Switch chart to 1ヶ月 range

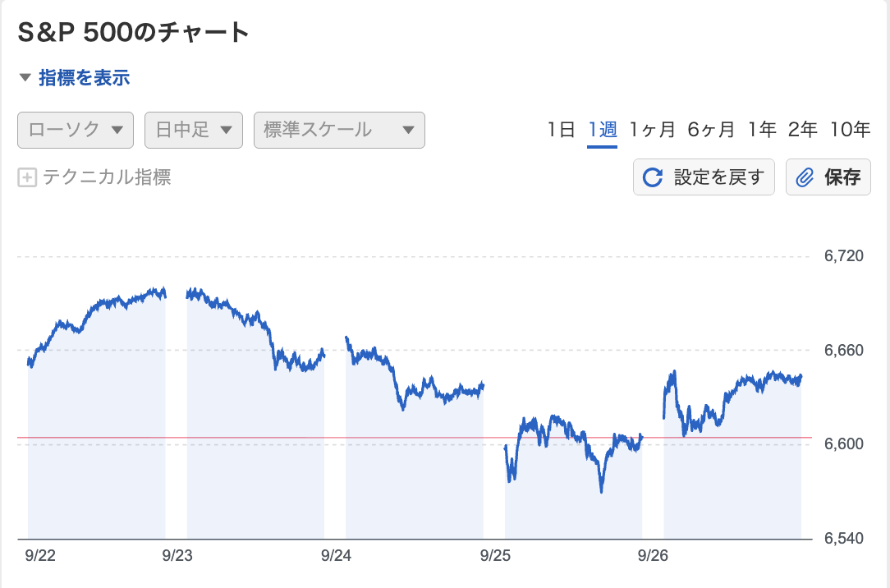coord(653,130)
